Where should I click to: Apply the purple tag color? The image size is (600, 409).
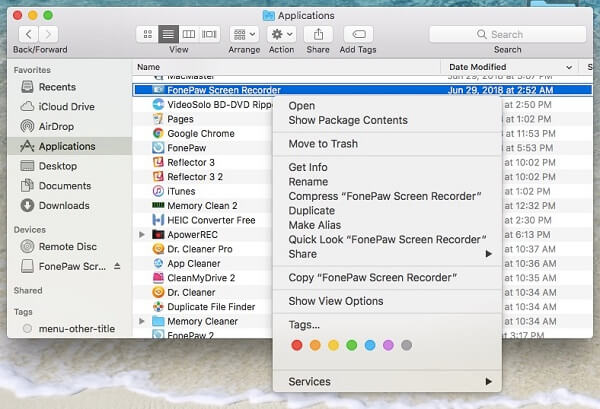[x=388, y=345]
